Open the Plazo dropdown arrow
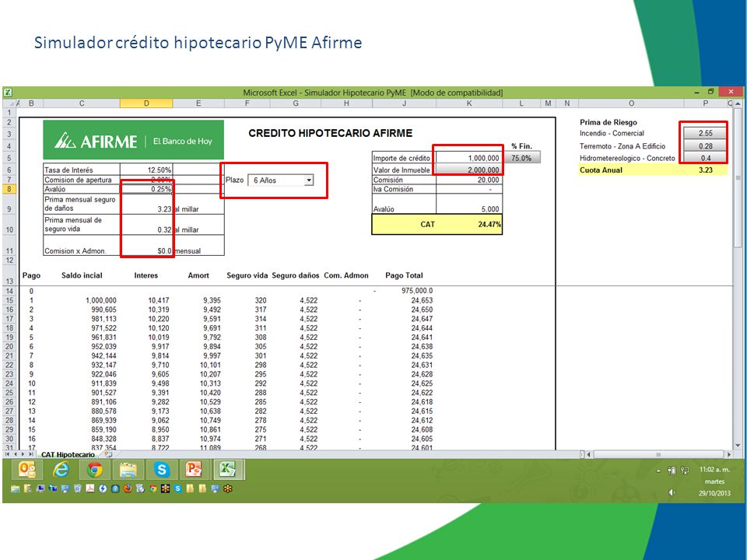Image resolution: width=747 pixels, height=560 pixels. point(309,180)
